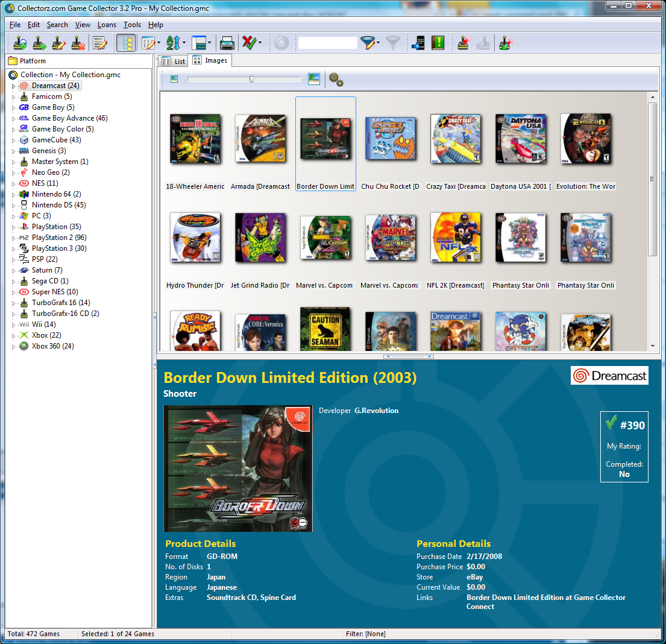Click the grayed return loan joystick icon

(483, 43)
